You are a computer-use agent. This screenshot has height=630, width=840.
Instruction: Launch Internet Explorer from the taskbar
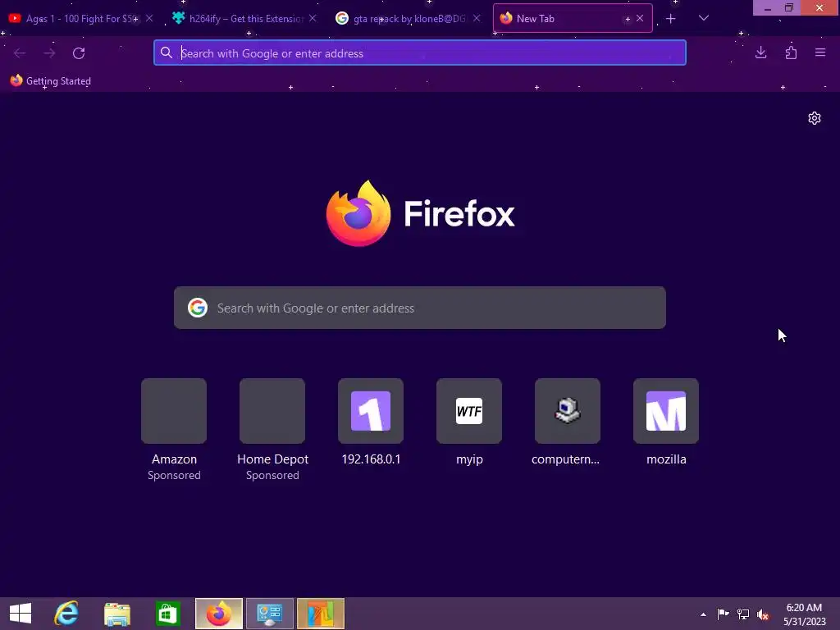pos(66,614)
